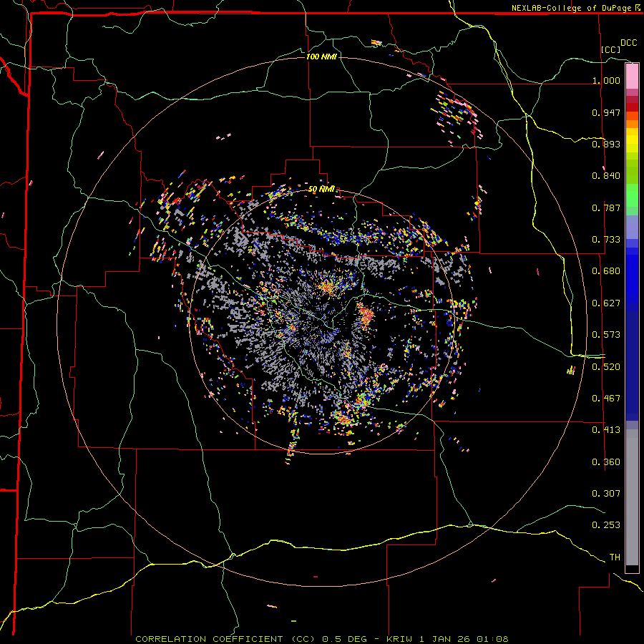
Task: Click the Correlation Coefficient caption at bottom
Action: 321,639
